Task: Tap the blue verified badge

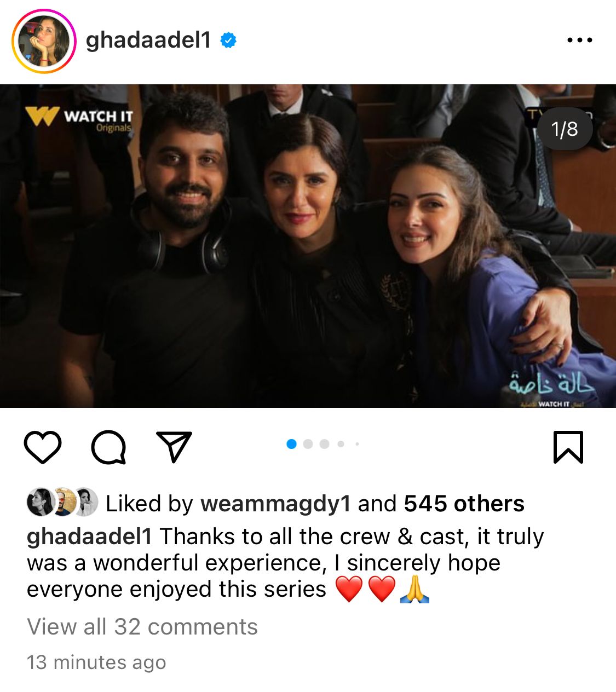Action: 228,40
